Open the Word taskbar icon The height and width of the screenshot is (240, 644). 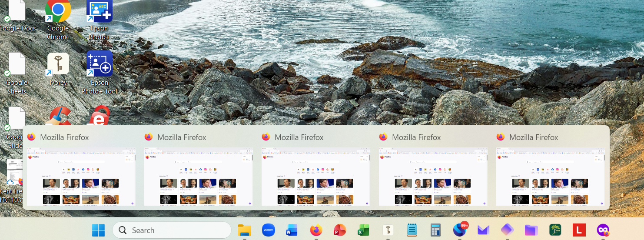point(292,230)
